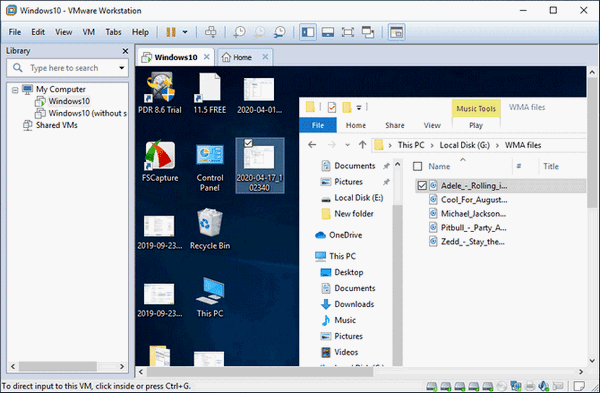Switch to the Windows10 tab
600x393 pixels.
tap(176, 57)
